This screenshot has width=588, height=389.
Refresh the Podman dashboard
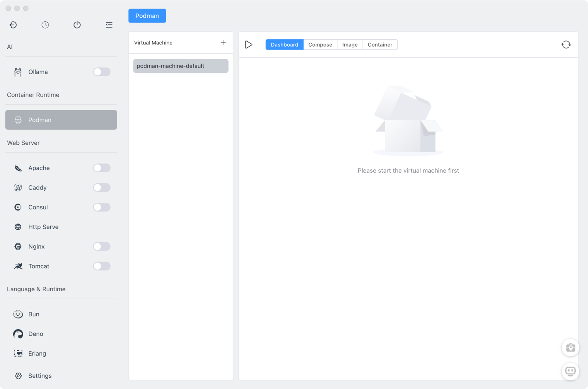tap(566, 45)
